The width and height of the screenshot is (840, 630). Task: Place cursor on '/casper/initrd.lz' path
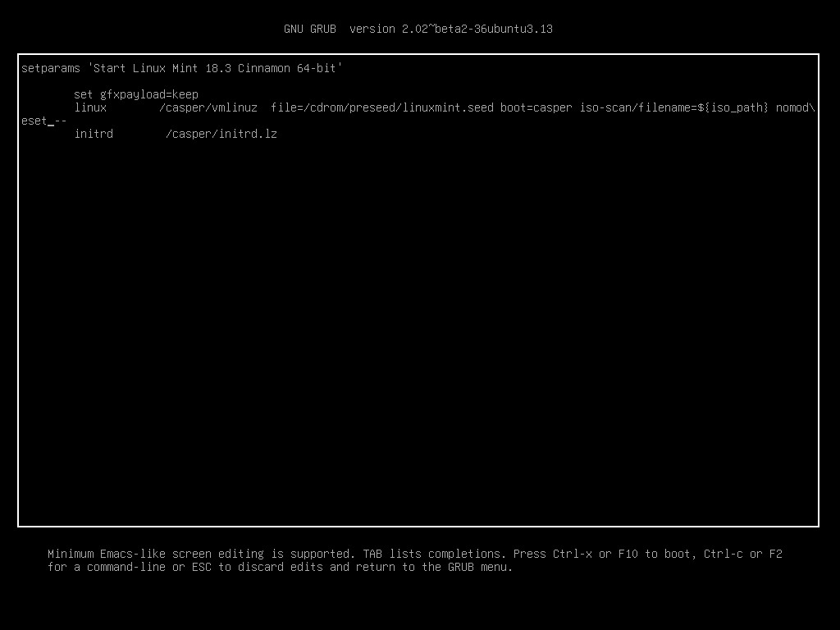pos(221,134)
